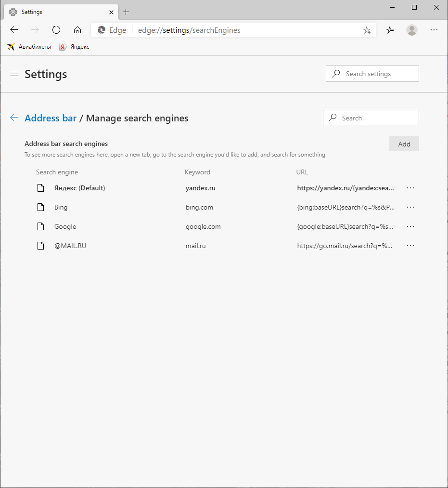
Task: Open the Авиабилеты bookmark
Action: click(x=29, y=47)
